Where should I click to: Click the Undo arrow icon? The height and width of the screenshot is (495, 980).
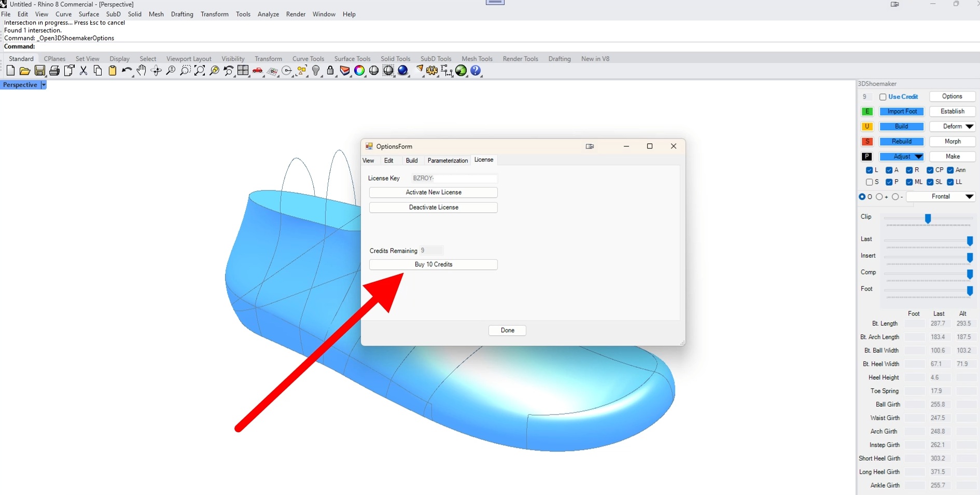[x=127, y=71]
